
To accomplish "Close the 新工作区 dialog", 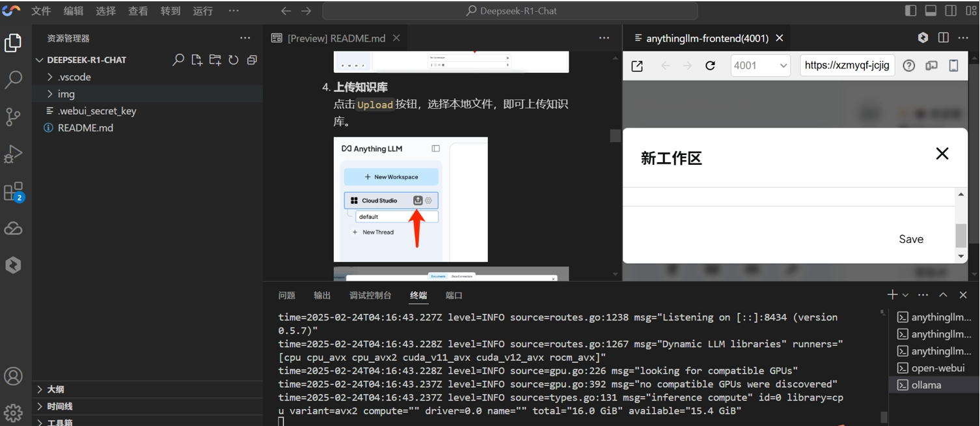I will click(x=942, y=154).
